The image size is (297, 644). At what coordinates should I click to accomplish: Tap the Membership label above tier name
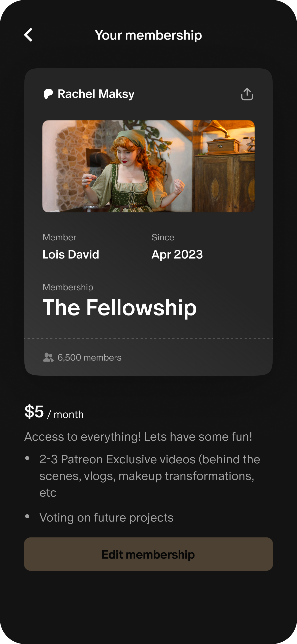68,287
